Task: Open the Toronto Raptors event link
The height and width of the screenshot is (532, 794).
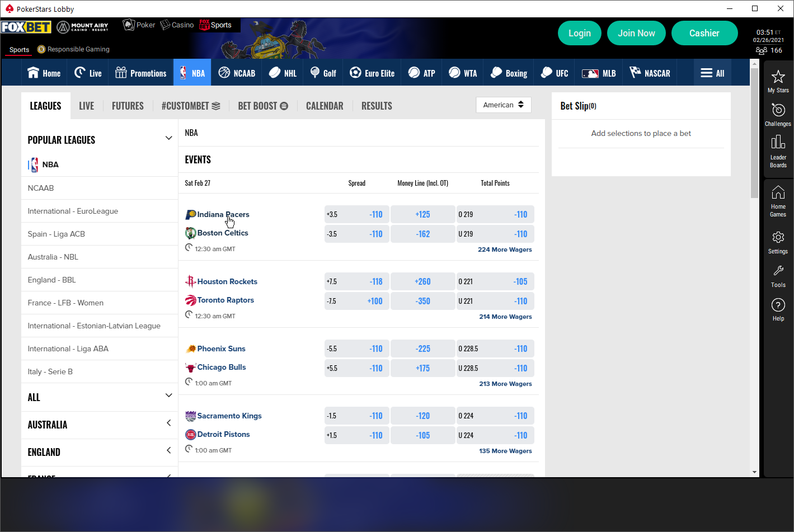Action: point(225,300)
